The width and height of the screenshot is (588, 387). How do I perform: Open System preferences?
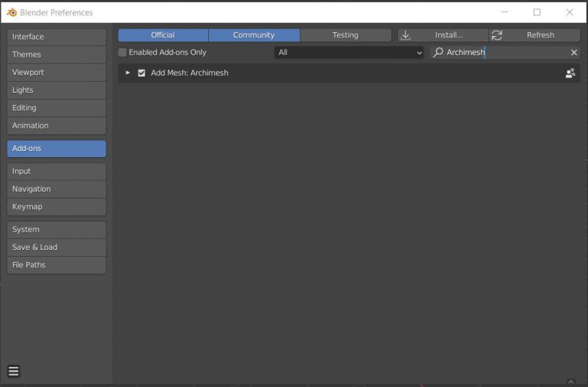point(57,229)
